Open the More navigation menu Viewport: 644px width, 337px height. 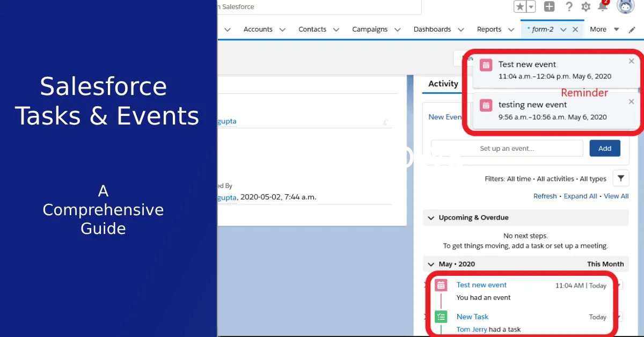click(x=604, y=30)
